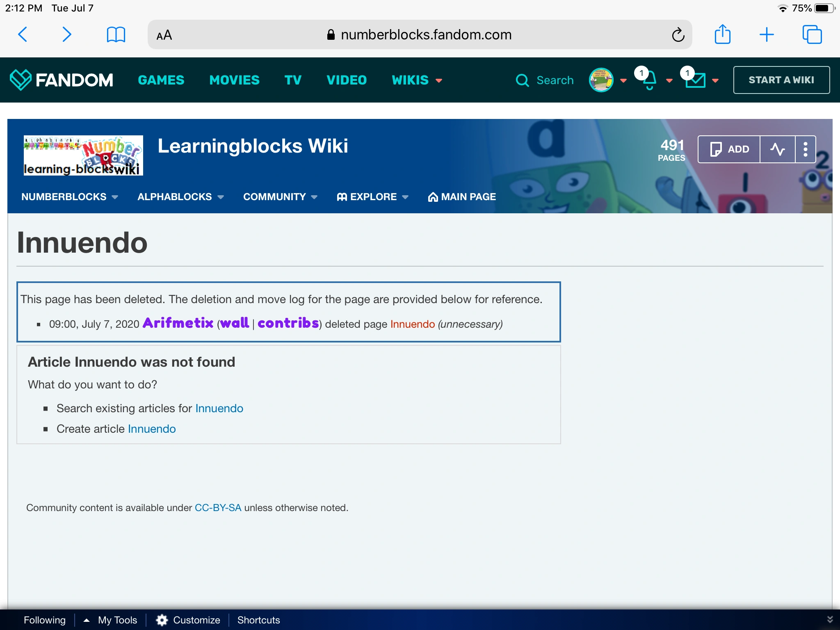
Task: Open the GAMES section
Action: tap(161, 80)
